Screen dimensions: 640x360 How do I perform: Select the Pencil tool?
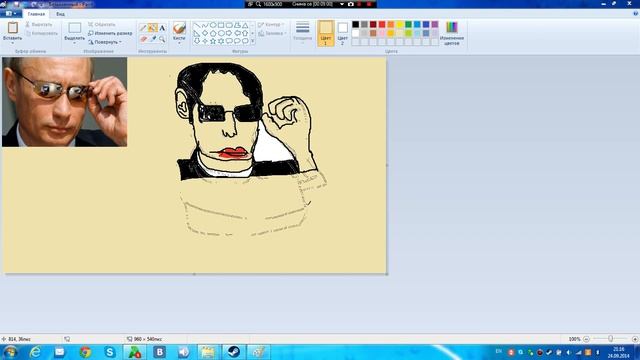pos(143,28)
